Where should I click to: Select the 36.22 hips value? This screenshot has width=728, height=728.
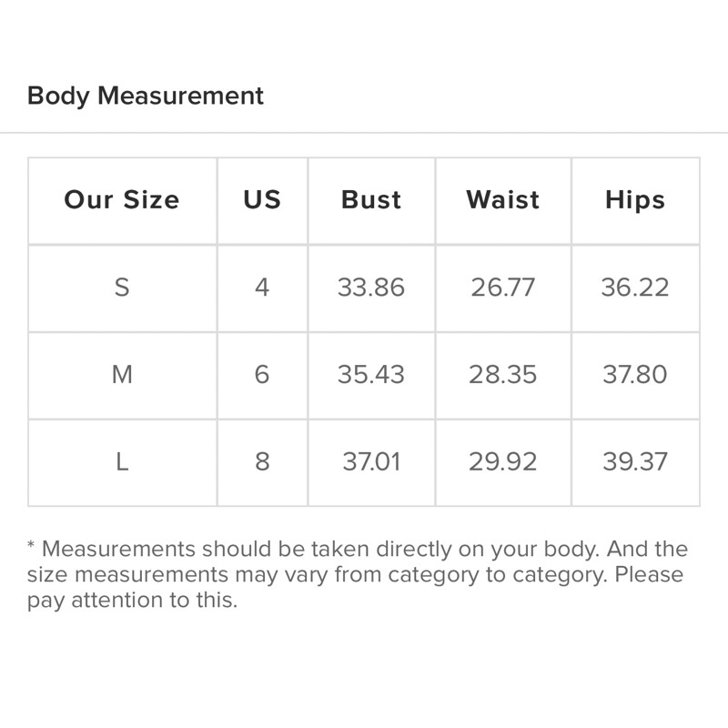point(635,288)
